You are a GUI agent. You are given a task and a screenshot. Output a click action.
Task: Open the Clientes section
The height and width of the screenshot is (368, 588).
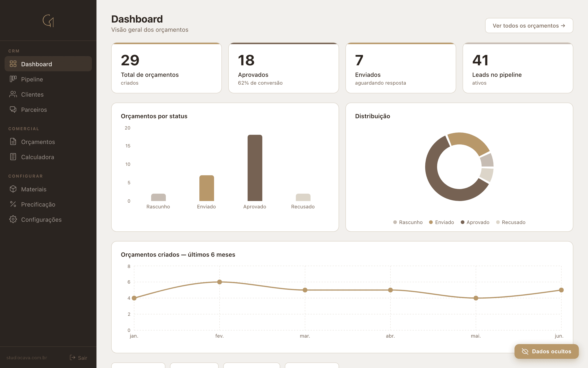coord(48,94)
